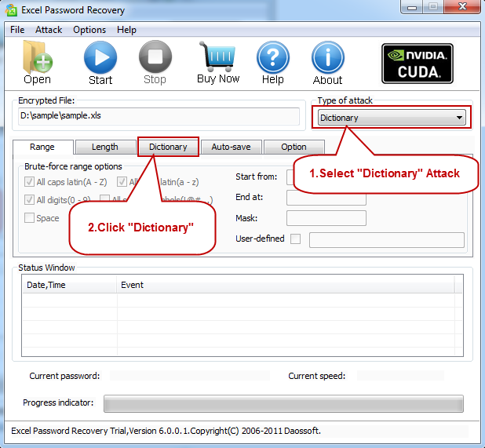Close the Excel Password Recovery window
The height and width of the screenshot is (448, 485).
click(x=462, y=7)
